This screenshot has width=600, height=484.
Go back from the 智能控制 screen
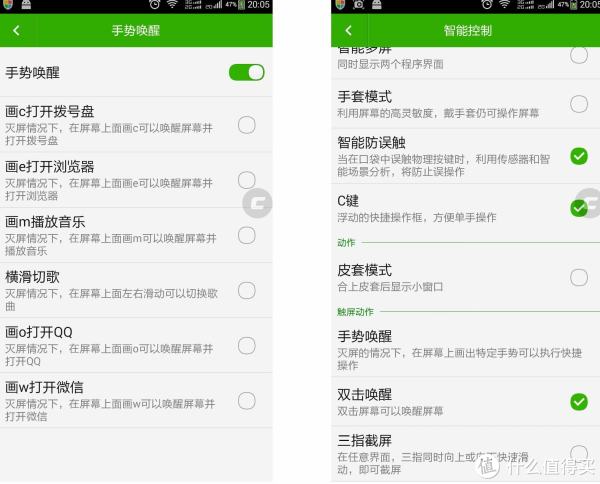pyautogui.click(x=348, y=31)
